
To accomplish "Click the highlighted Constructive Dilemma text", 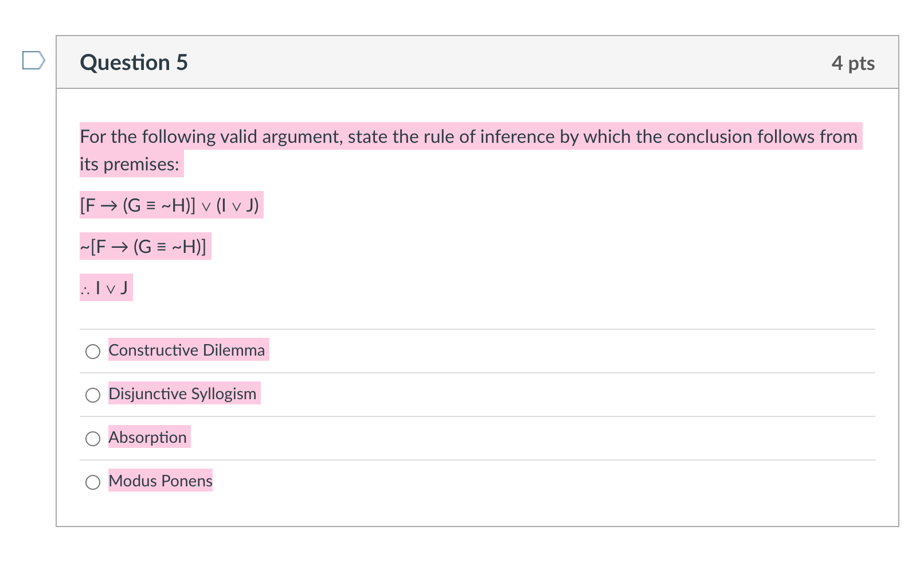I will (x=187, y=350).
